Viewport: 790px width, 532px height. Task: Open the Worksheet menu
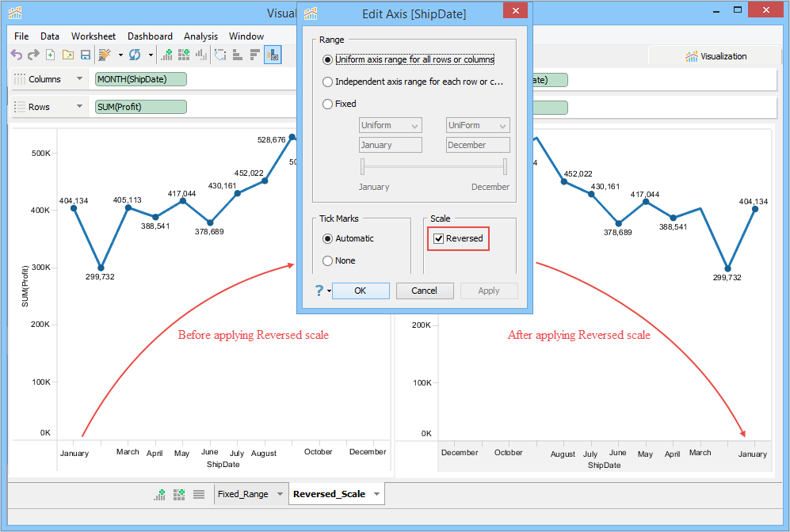pyautogui.click(x=94, y=36)
